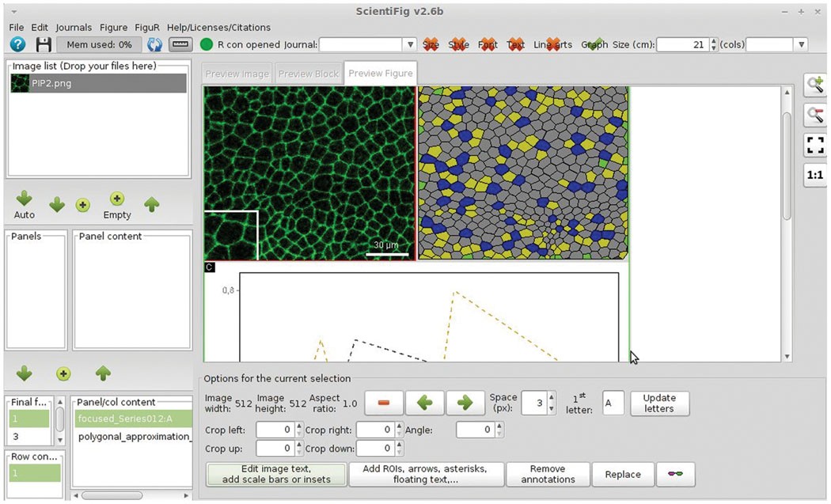Open the cols dropdown next to Size

(800, 45)
